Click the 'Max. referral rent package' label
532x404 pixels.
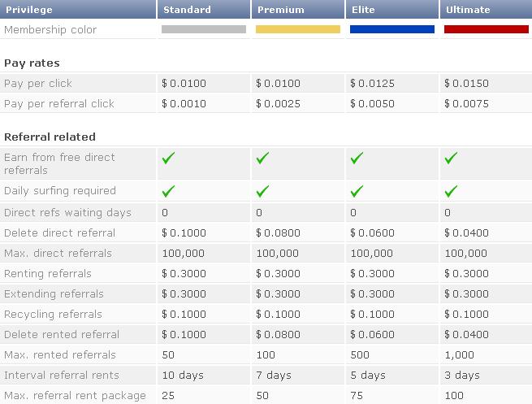tap(75, 396)
